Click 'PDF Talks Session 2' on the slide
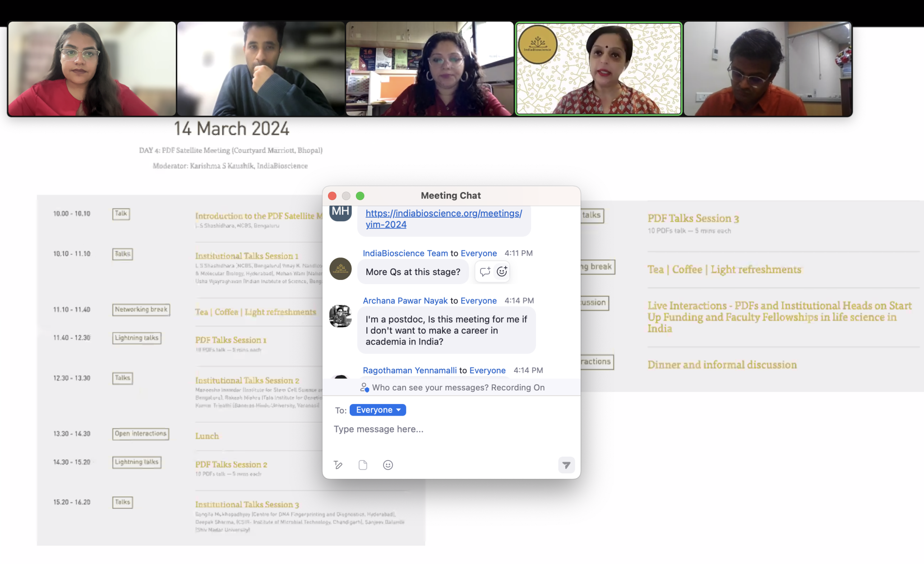The width and height of the screenshot is (924, 564). [231, 464]
